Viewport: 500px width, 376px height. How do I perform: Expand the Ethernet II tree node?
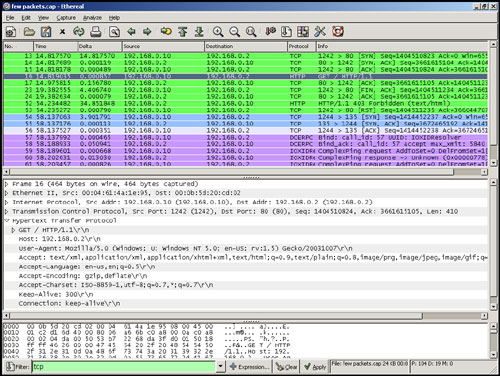(x=6, y=193)
